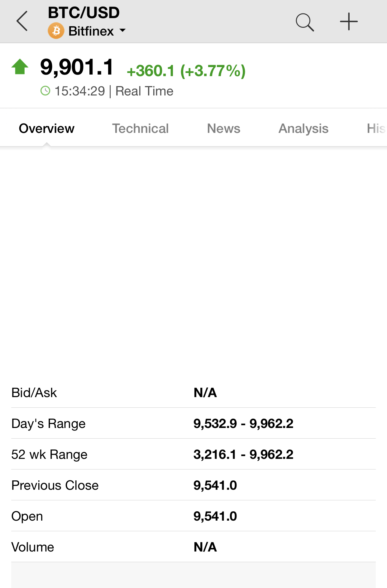Image resolution: width=387 pixels, height=588 pixels.
Task: Select the 52 wk Range row
Action: tap(193, 454)
